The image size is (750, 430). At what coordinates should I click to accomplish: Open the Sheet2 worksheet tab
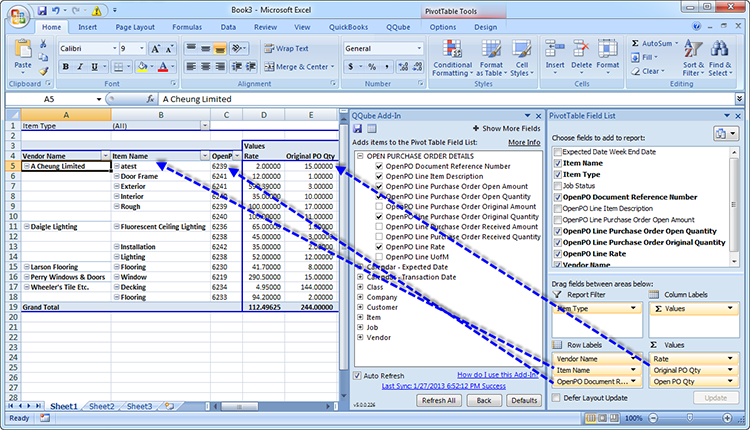(101, 406)
